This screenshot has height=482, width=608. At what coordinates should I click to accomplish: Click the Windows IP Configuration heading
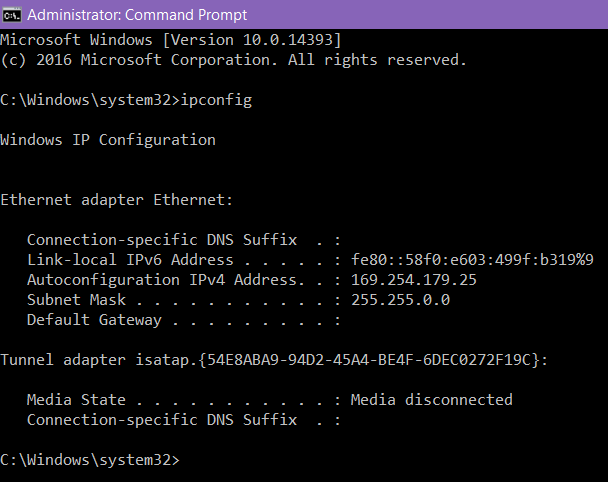(x=108, y=140)
